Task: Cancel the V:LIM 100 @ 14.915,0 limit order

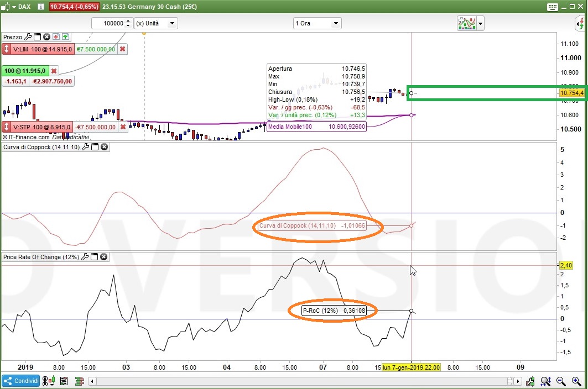Action: [122, 49]
